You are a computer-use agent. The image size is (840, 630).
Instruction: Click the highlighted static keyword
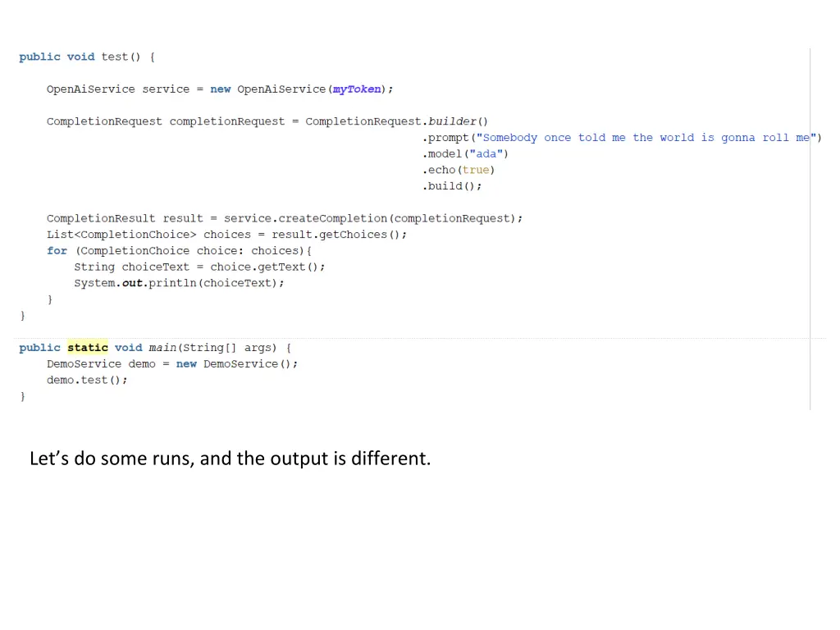pos(88,348)
